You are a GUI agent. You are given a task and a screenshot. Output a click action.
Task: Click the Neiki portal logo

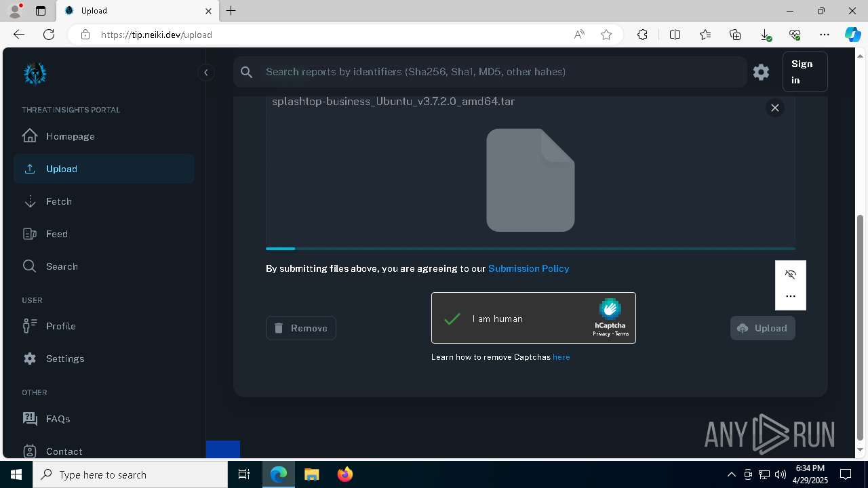pos(35,74)
